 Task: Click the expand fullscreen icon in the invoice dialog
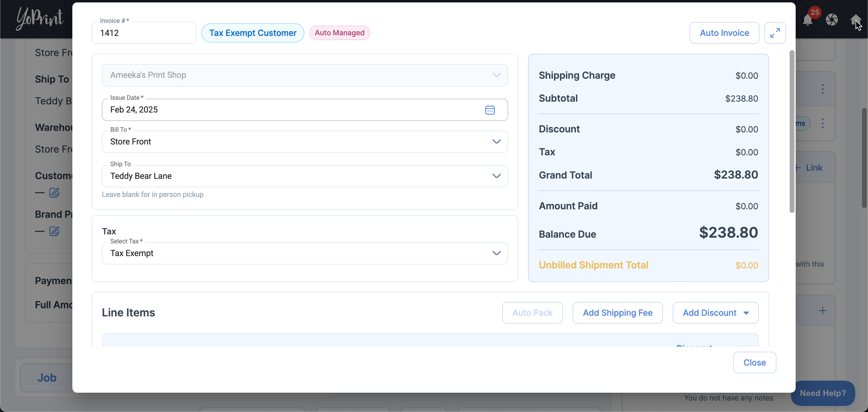tap(775, 33)
